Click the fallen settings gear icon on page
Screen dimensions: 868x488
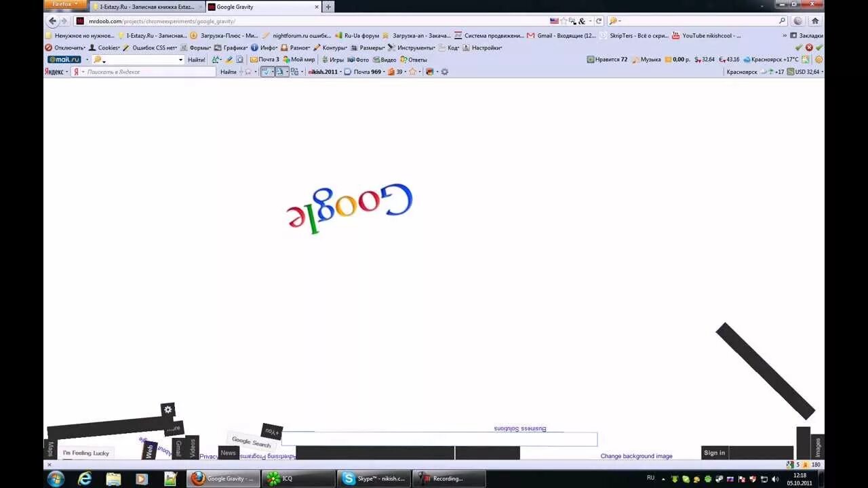tap(168, 409)
